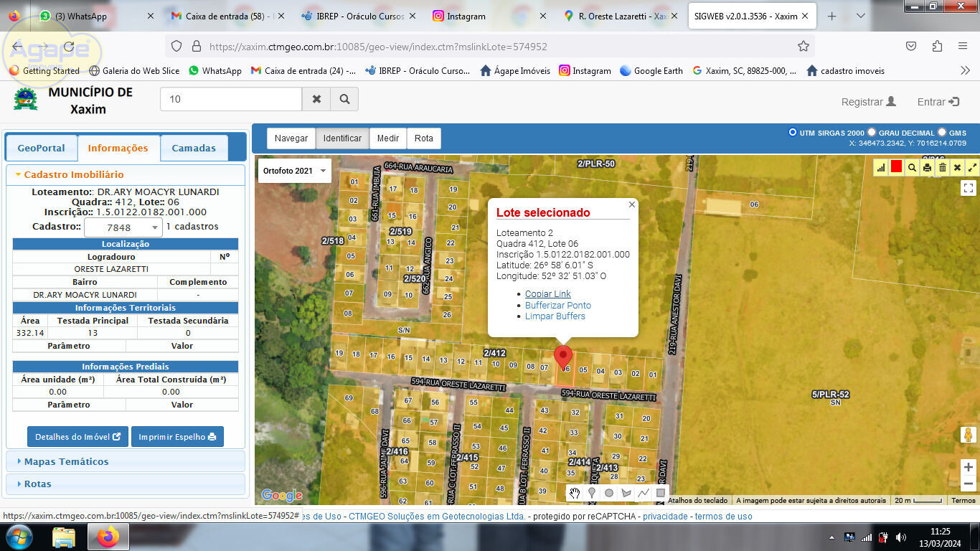Click the trash icon in map toolbar
Image resolution: width=980 pixels, height=551 pixels.
[942, 168]
